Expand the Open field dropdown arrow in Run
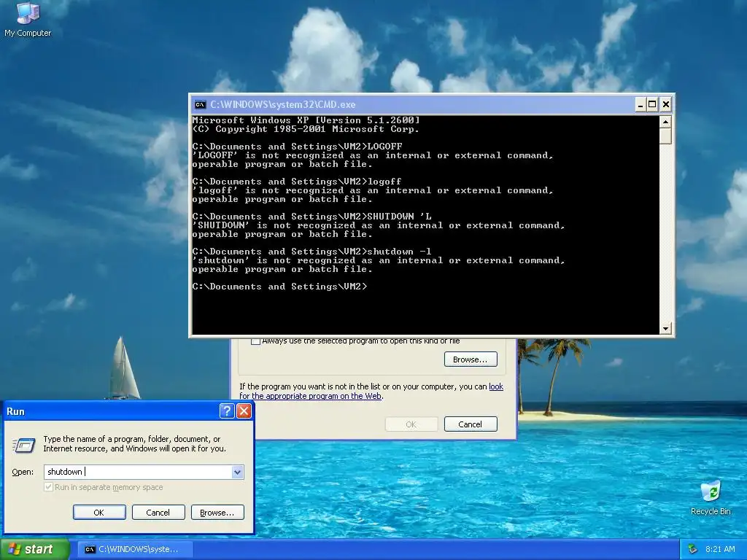Screen dimensions: 747x560 coord(237,472)
